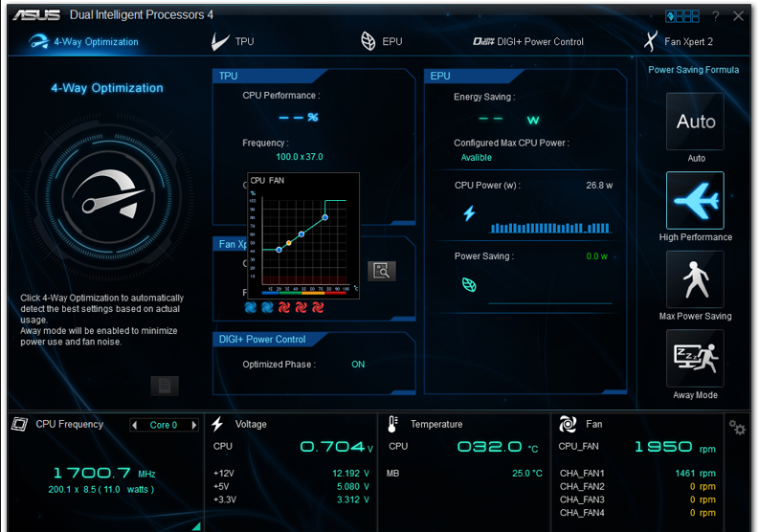Click the TPU tab checkmark icon
The width and height of the screenshot is (759, 532).
[x=220, y=42]
